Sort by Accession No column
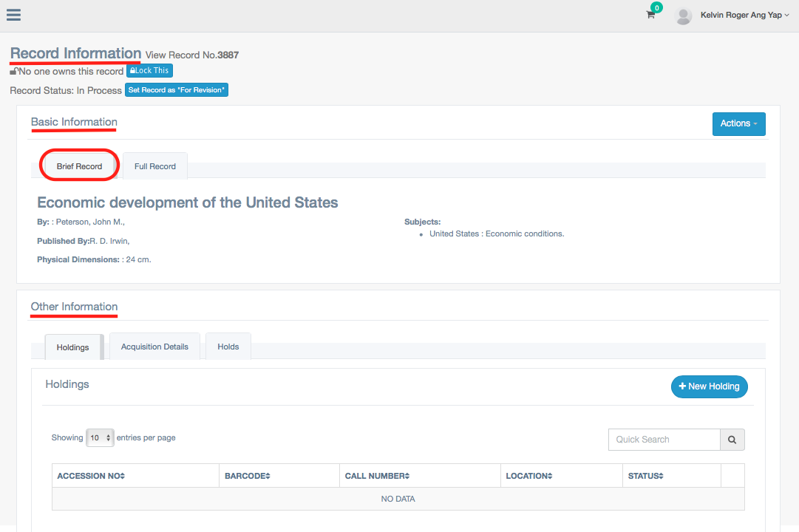This screenshot has width=799, height=532. click(x=91, y=476)
